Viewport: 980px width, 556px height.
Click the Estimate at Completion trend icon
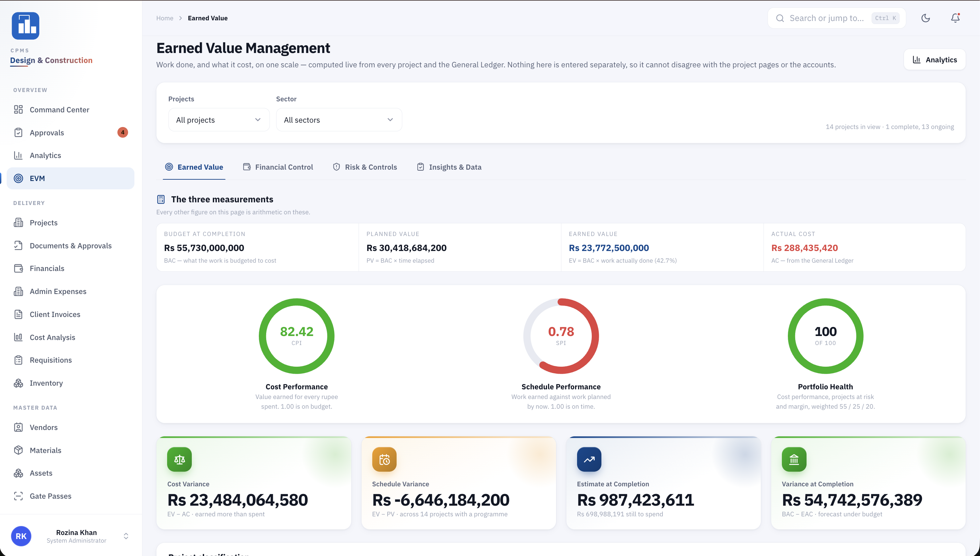[589, 459]
